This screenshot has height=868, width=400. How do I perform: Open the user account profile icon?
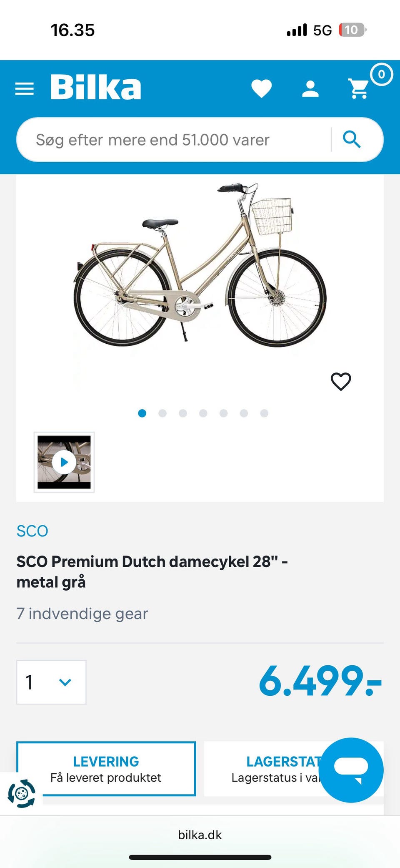(x=310, y=89)
